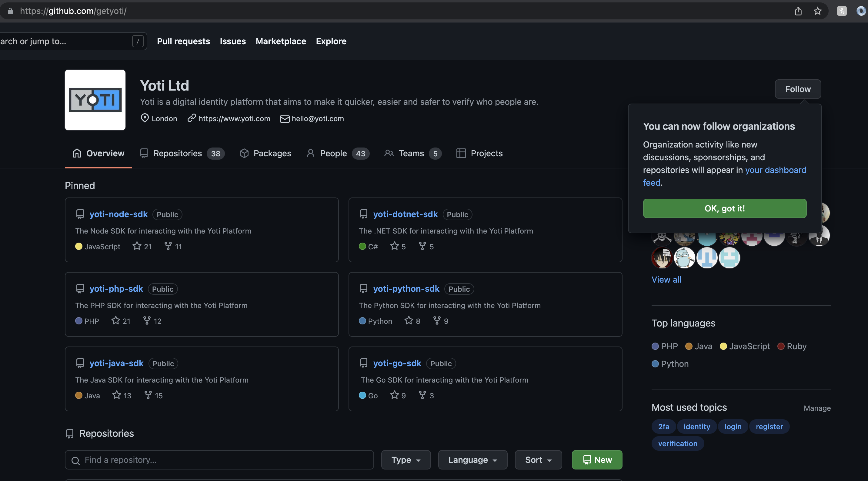Screen dimensions: 868x481
Task: Click View all people link
Action: [x=666, y=280]
